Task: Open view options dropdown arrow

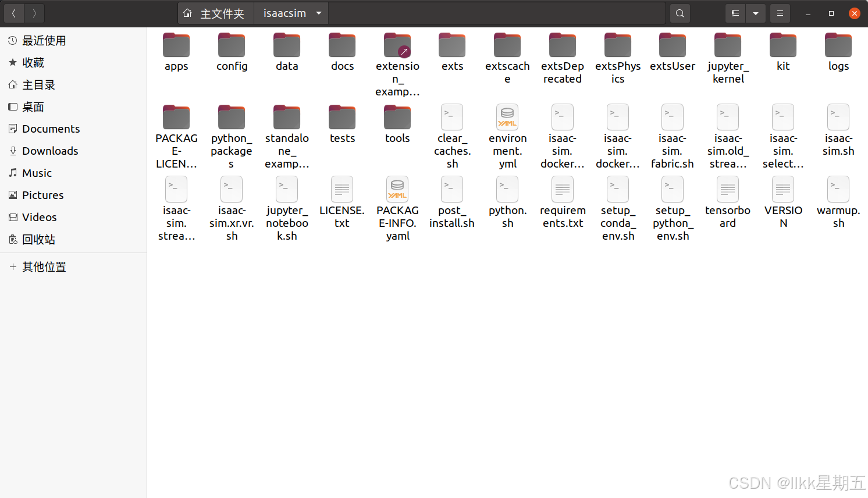Action: click(756, 13)
